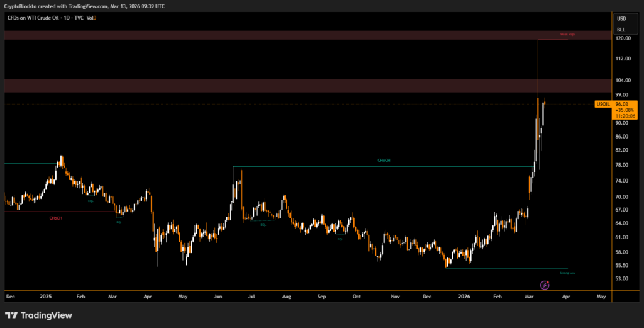
Task: Click the upper red supply zone band
Action: (307, 35)
